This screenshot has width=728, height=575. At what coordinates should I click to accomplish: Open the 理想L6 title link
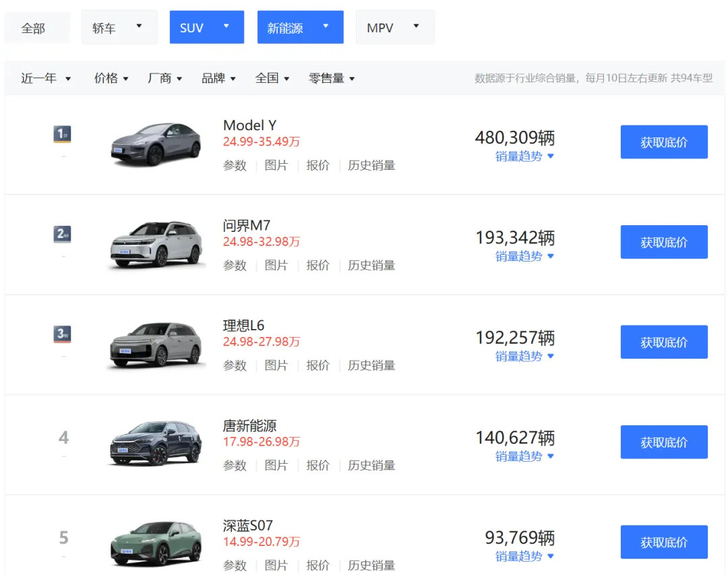(244, 325)
